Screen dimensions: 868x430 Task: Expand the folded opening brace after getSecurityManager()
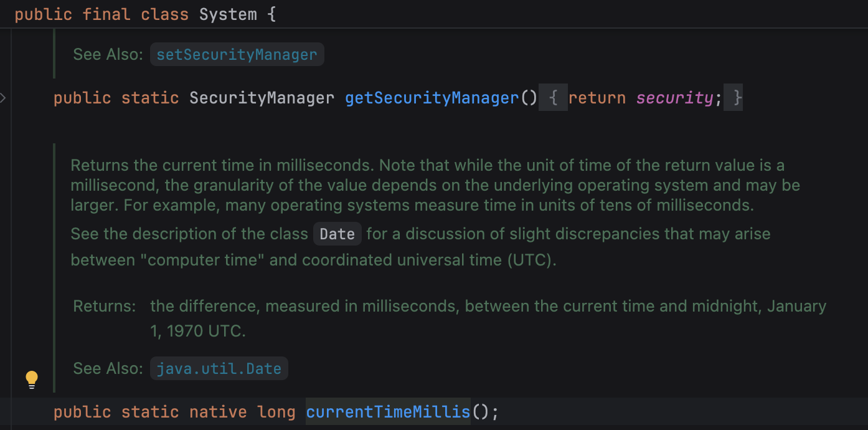pyautogui.click(x=553, y=98)
